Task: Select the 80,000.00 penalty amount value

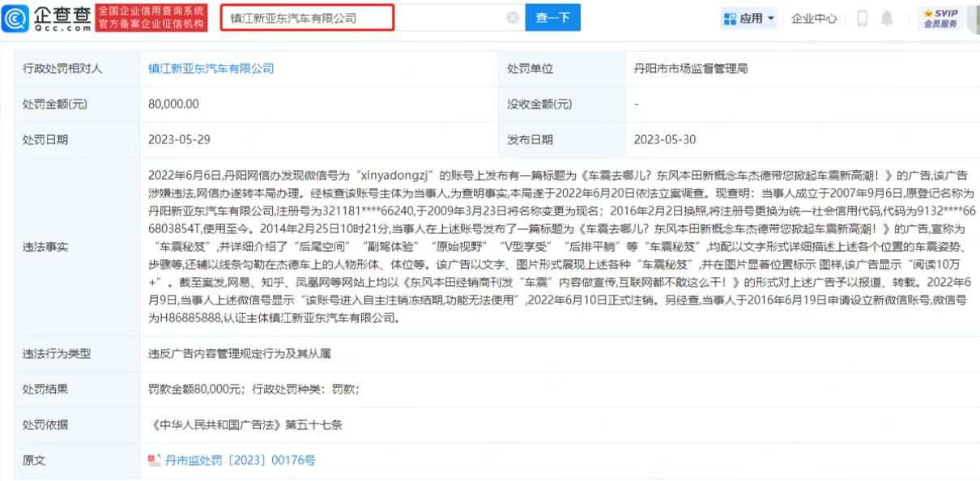Action: tap(173, 104)
